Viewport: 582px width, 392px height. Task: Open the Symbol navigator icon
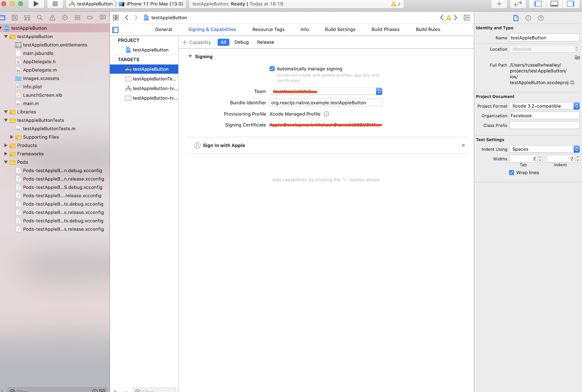point(27,18)
